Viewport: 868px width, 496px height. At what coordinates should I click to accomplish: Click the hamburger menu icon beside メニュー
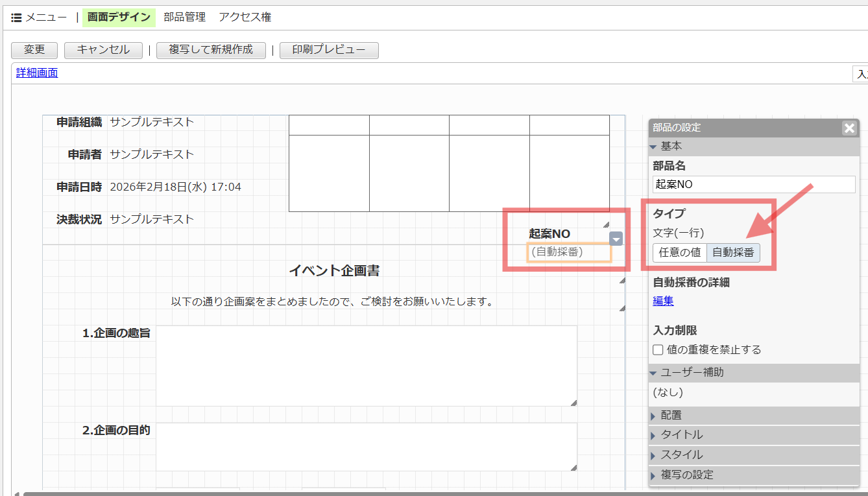coord(16,18)
